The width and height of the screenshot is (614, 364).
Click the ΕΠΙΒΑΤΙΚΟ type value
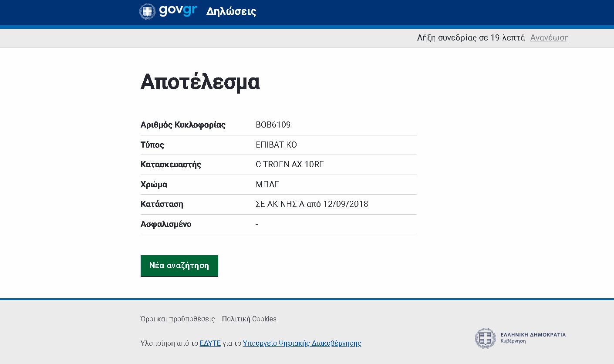click(276, 145)
